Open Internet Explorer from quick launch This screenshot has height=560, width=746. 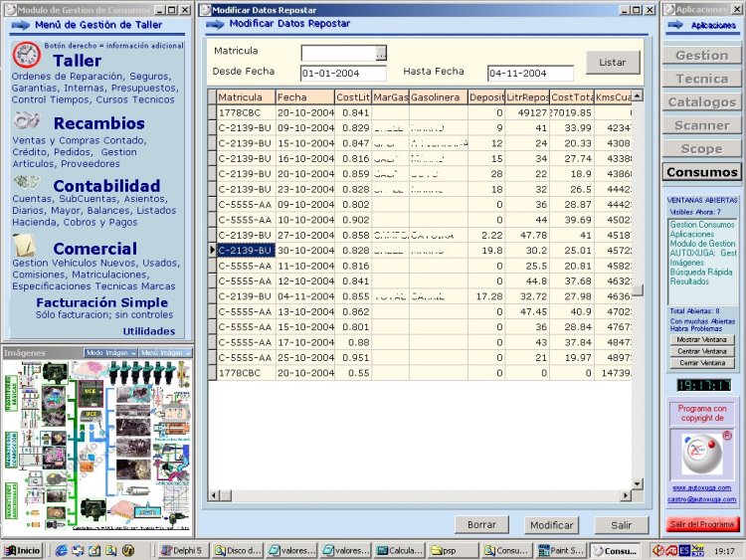61,550
